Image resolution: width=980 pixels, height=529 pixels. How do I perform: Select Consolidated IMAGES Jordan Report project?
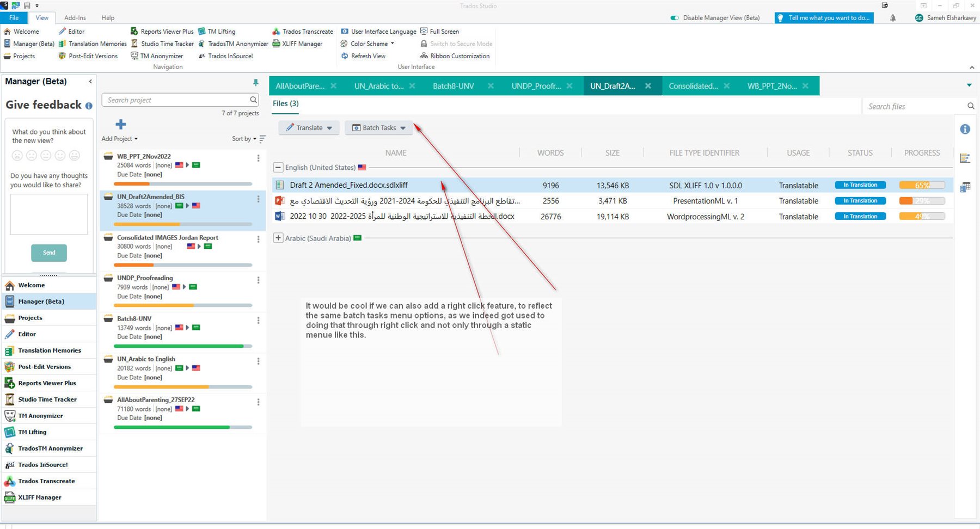[183, 251]
